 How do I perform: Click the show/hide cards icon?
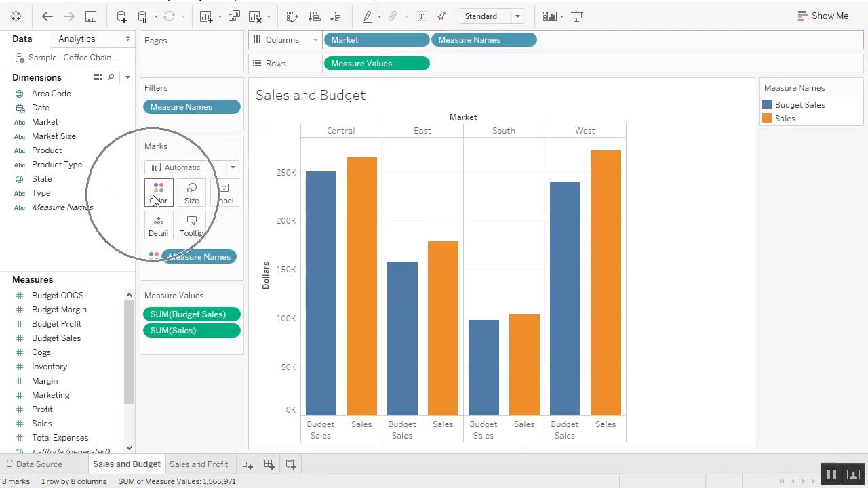[549, 16]
